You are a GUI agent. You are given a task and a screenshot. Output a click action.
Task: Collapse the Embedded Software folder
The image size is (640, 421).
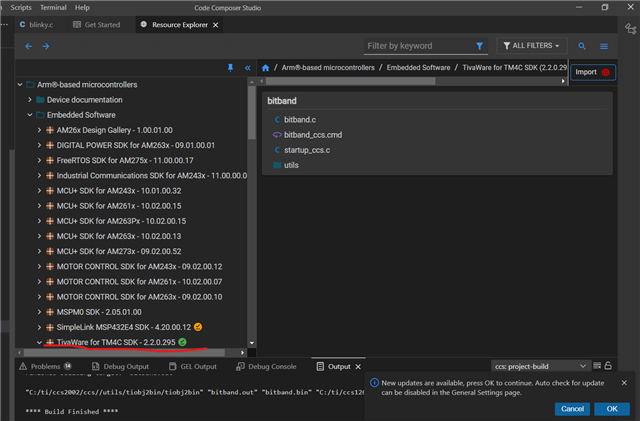tap(29, 115)
